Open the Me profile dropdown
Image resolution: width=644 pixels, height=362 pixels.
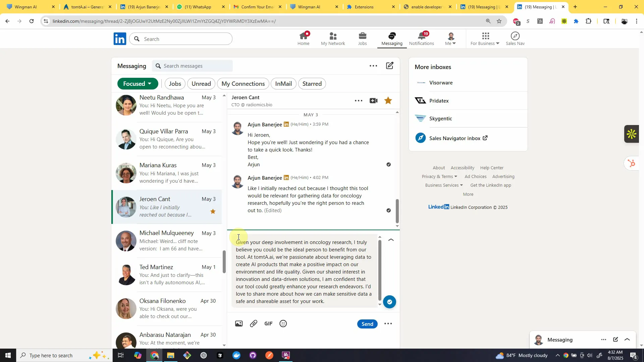coord(450,39)
